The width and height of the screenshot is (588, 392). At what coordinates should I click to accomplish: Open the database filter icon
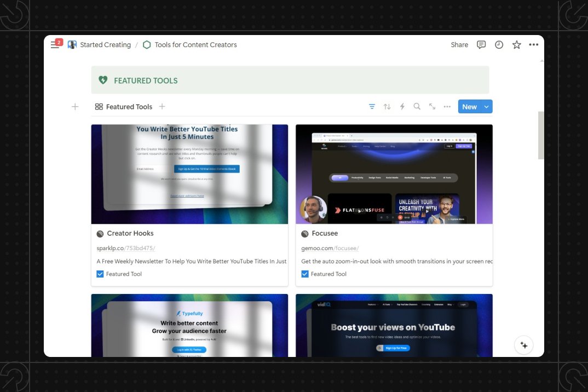[x=372, y=107]
